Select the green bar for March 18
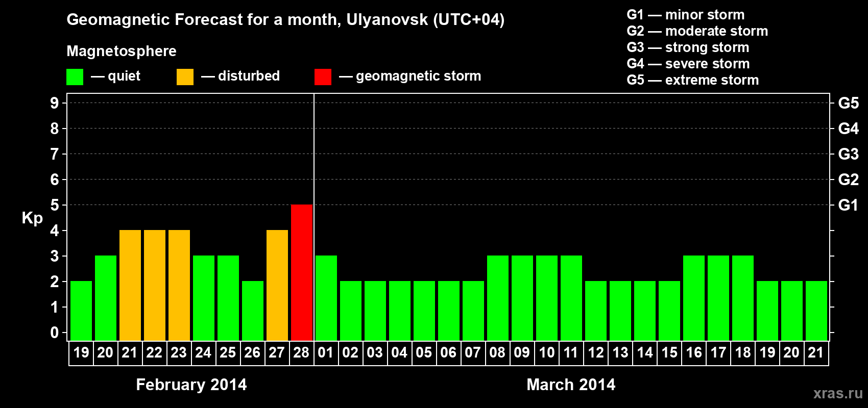The width and height of the screenshot is (868, 408). tap(743, 298)
